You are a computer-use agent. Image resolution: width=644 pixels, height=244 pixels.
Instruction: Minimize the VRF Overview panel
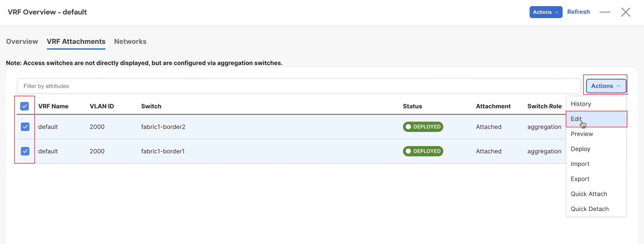(x=605, y=12)
